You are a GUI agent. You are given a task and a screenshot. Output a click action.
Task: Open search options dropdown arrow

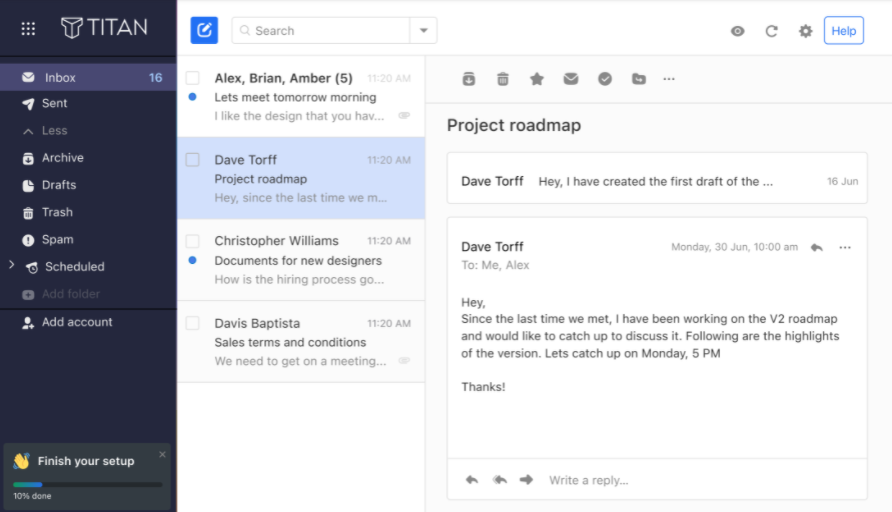(423, 31)
